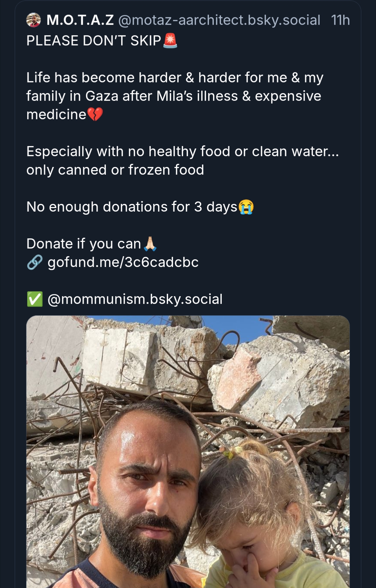Click the "PLEASE DON'T SKIP" heading text
Screen dimensions: 376x588
(x=94, y=41)
